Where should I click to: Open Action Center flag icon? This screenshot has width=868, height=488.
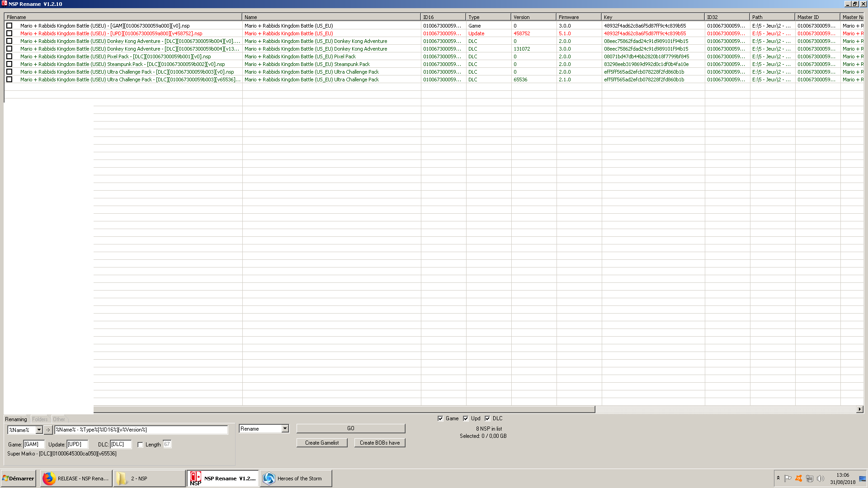[788, 479]
